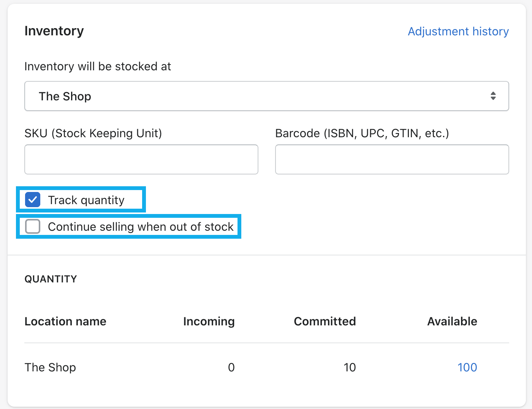The width and height of the screenshot is (532, 409).
Task: Click the Inventory section heading
Action: coord(54,31)
